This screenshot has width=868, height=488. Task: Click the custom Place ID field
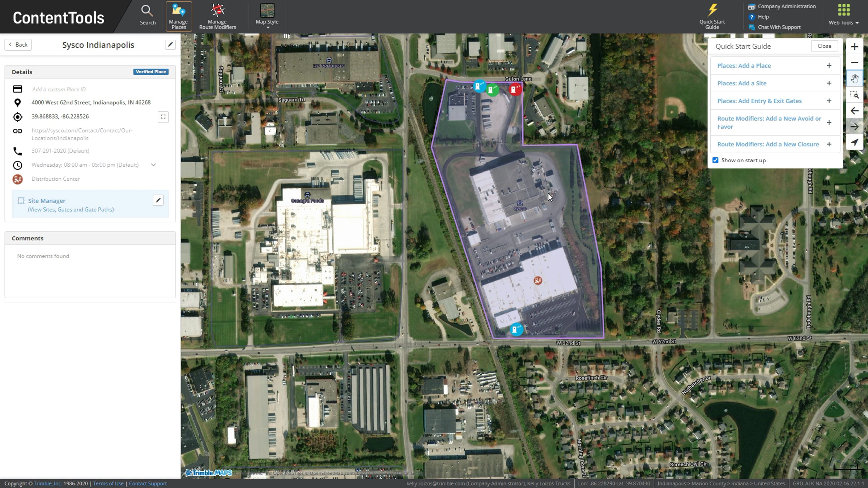pos(59,89)
